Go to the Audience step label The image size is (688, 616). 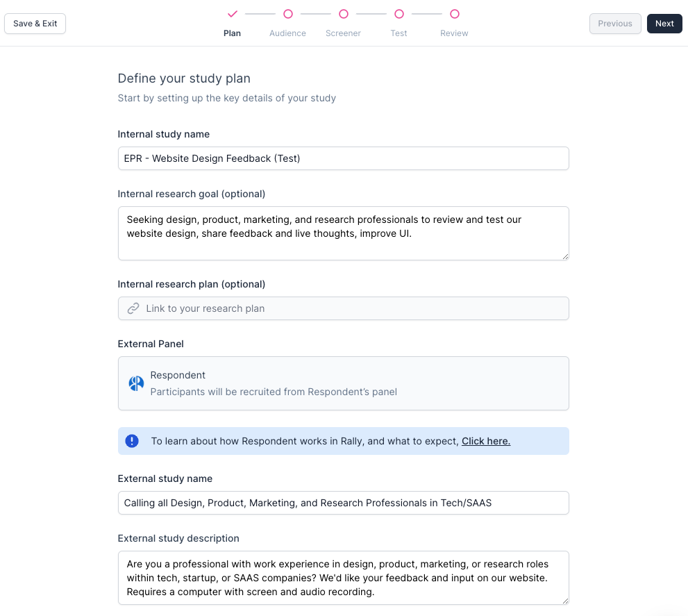287,33
